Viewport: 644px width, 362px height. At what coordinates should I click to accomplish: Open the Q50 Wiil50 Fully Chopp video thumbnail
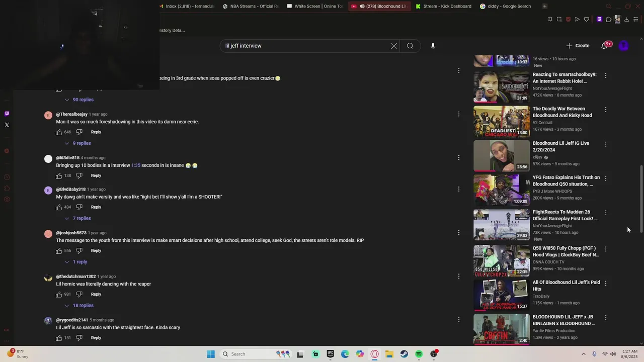click(x=502, y=260)
